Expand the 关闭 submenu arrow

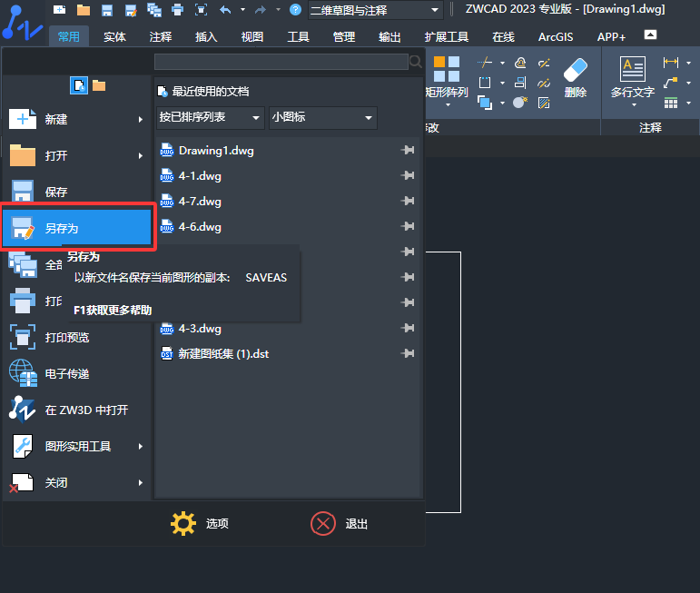141,483
